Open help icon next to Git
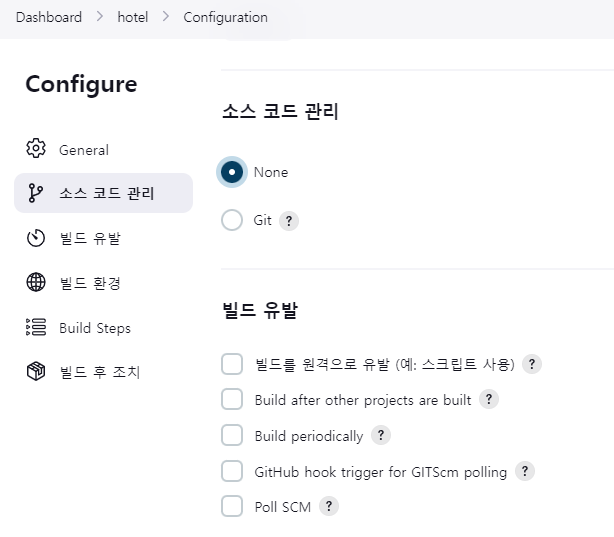This screenshot has width=614, height=537. click(289, 221)
